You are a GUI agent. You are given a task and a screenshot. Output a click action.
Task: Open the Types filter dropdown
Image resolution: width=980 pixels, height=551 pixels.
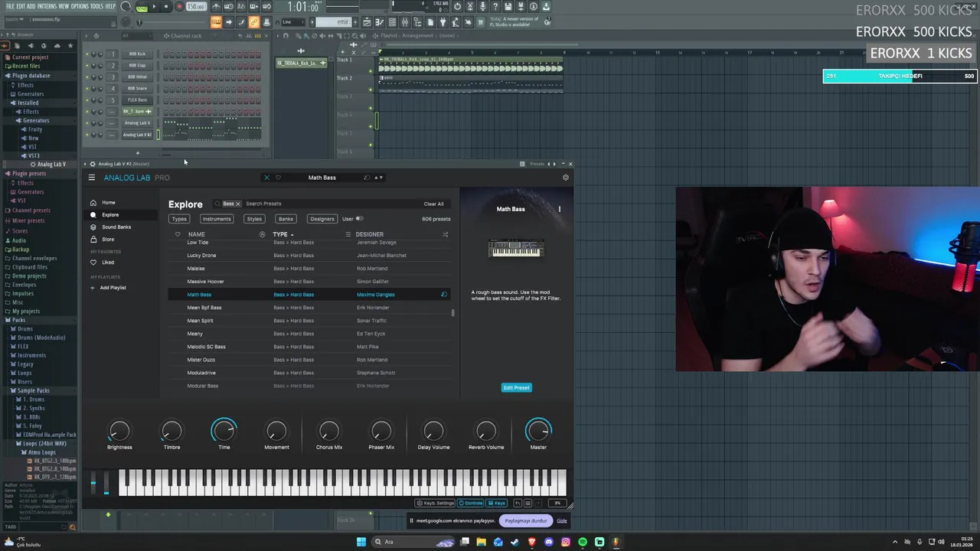[179, 219]
